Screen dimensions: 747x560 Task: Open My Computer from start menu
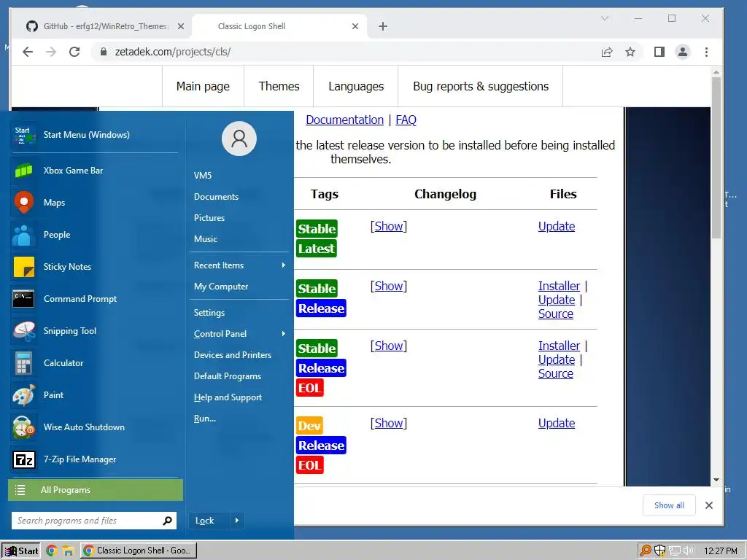click(x=221, y=287)
